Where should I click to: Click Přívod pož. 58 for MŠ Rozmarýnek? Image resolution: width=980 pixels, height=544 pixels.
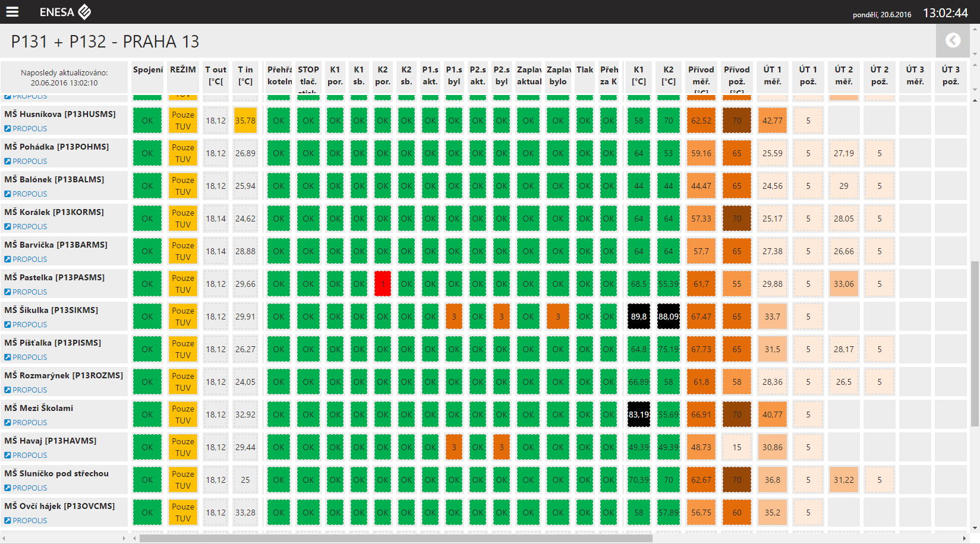point(737,382)
